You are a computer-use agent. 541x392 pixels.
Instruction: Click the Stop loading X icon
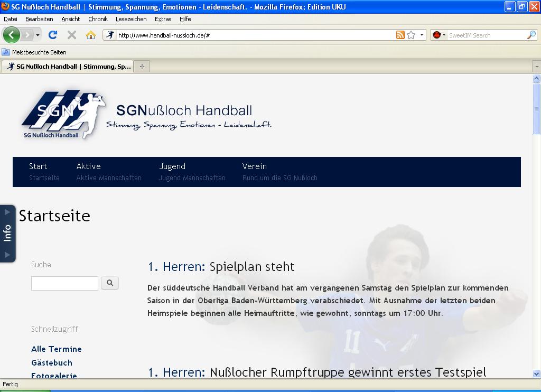click(x=72, y=35)
